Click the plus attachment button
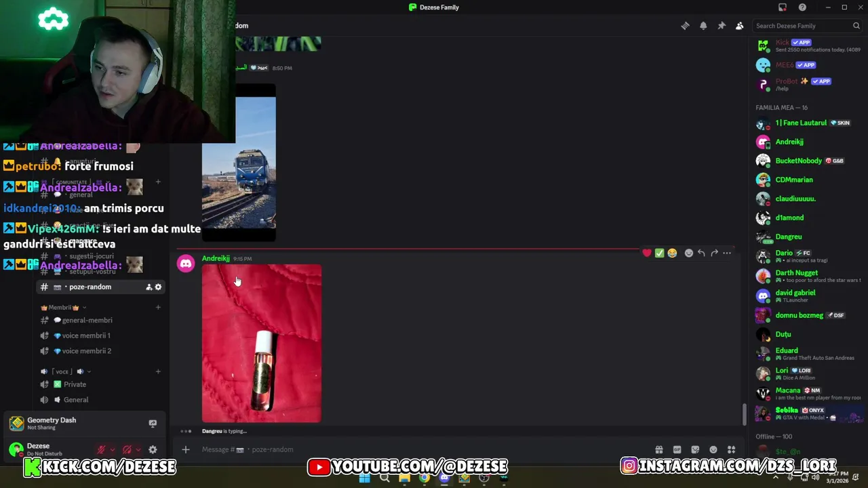868x488 pixels. point(186,449)
